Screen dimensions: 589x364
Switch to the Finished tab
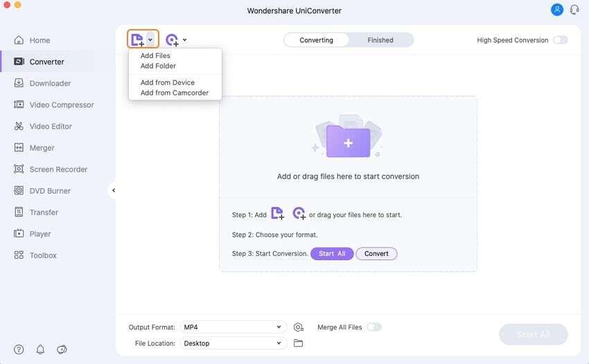(x=380, y=40)
